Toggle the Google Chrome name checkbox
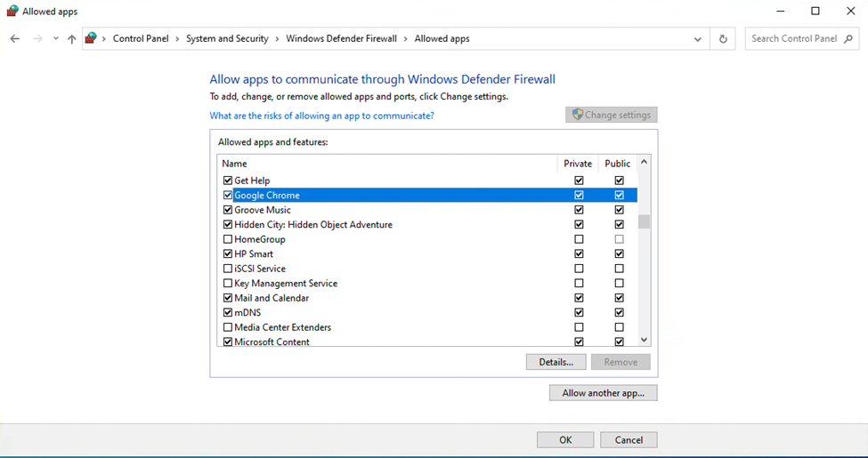Screen dimensions: 868x458 (x=228, y=196)
